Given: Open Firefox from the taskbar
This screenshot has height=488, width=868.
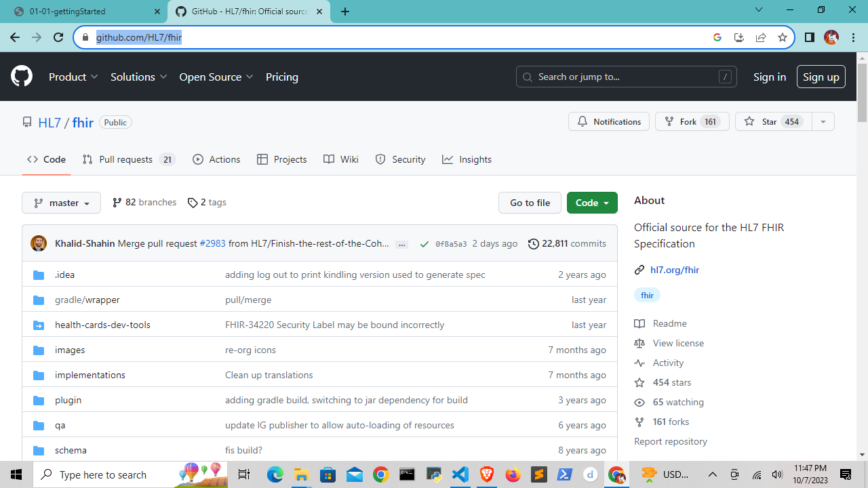Looking at the screenshot, I should (x=513, y=474).
